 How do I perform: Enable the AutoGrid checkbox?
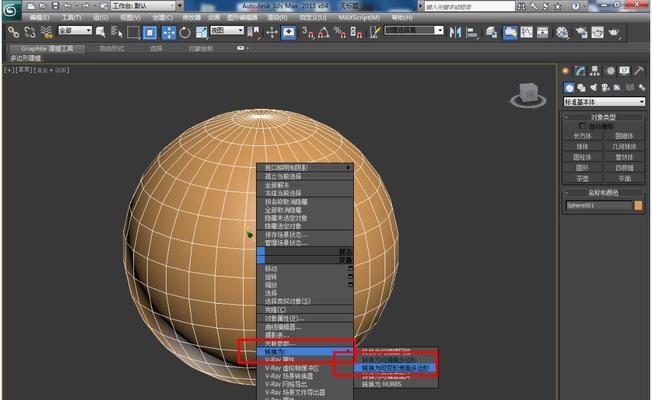(582, 126)
